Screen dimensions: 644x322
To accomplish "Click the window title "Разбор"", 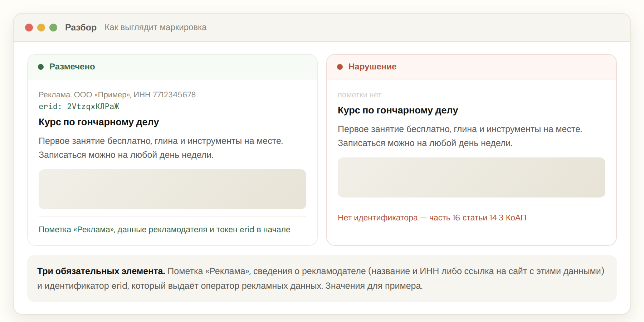I will tap(81, 28).
